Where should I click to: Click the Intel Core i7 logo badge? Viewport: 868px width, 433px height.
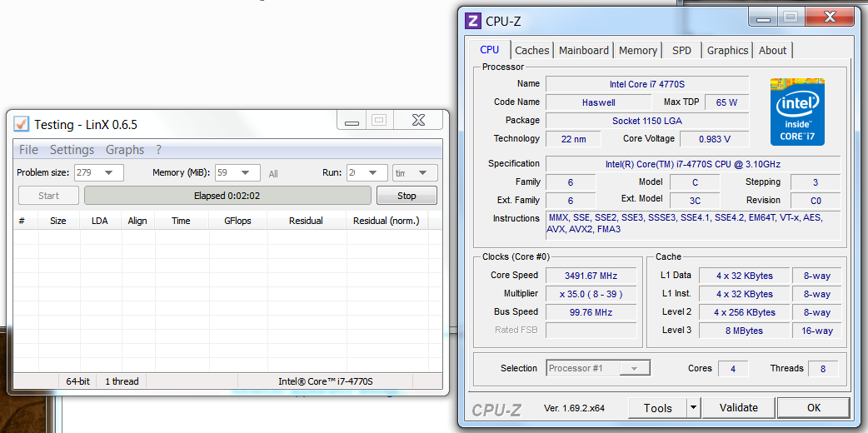(797, 112)
